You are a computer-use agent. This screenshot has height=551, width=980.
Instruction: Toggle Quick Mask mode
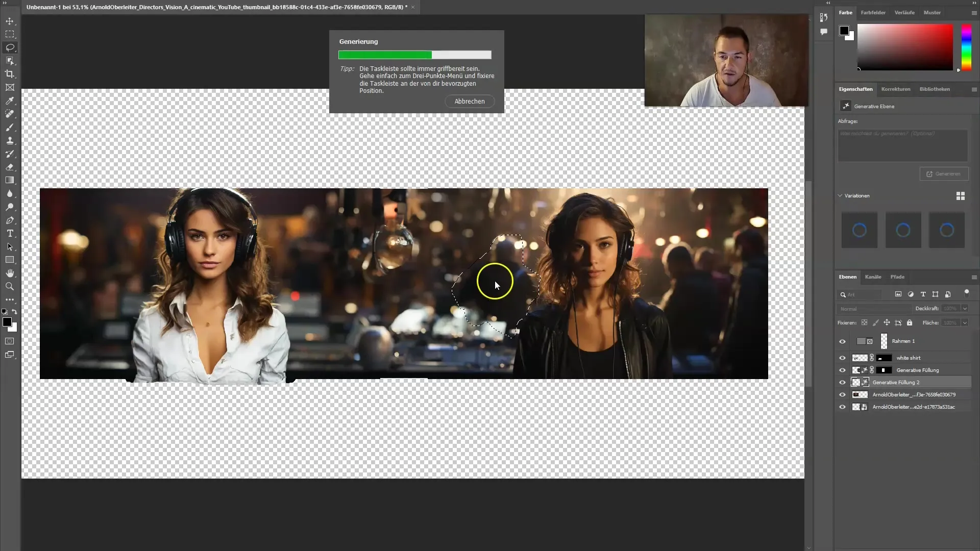click(x=10, y=341)
